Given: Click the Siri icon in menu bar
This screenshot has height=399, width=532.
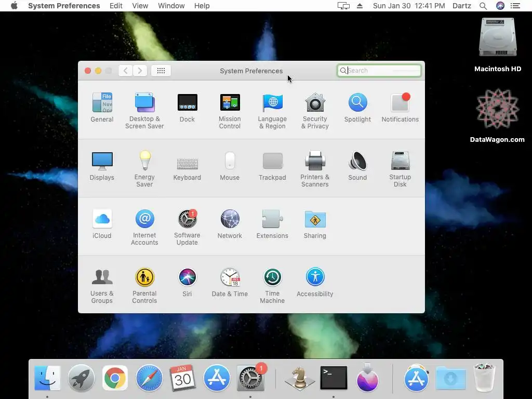Looking at the screenshot, I should pyautogui.click(x=500, y=6).
